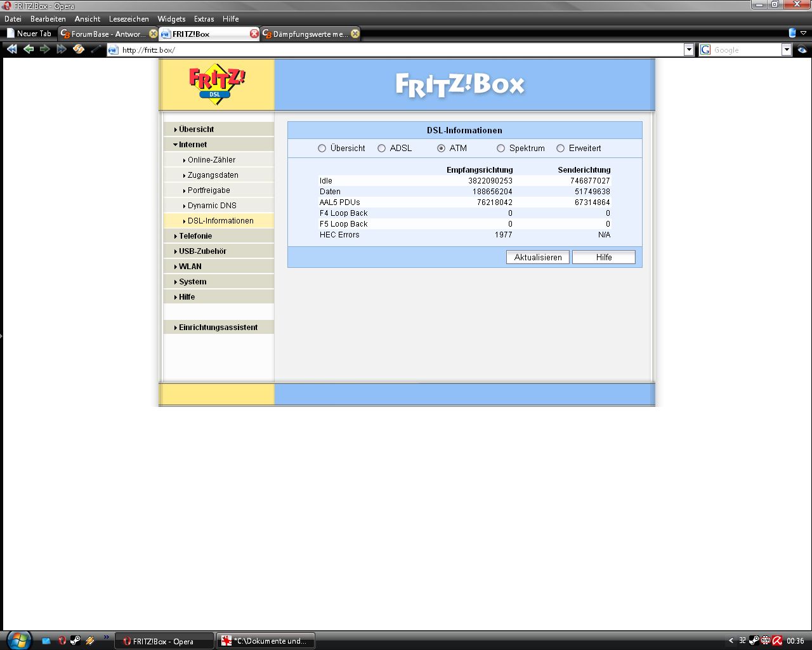The image size is (812, 650).
Task: Click the Aktualisieren button
Action: coord(538,257)
